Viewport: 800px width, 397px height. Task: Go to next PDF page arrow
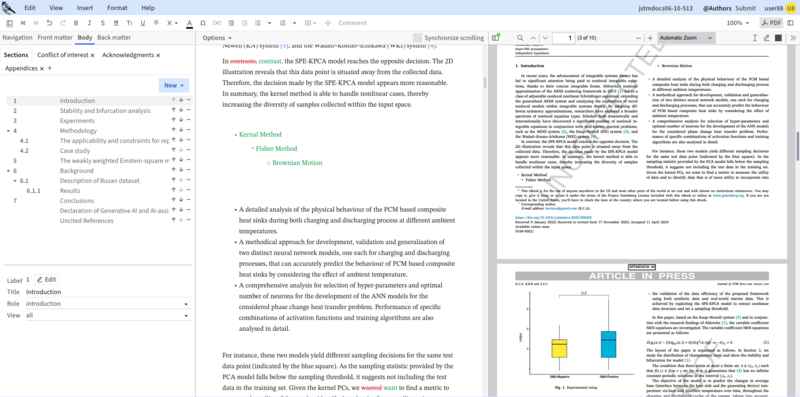pos(545,38)
